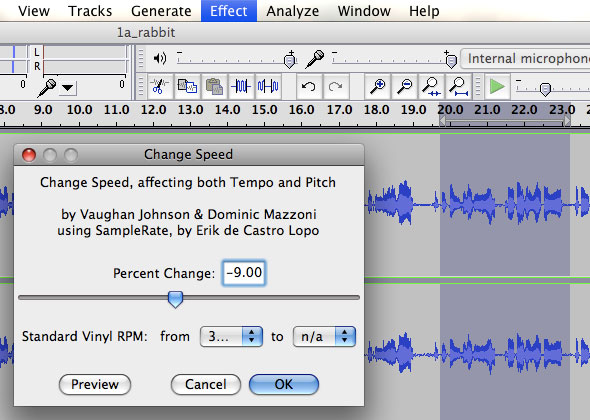Click the Zoom Out magnifier
This screenshot has width=590, height=420.
[x=404, y=87]
